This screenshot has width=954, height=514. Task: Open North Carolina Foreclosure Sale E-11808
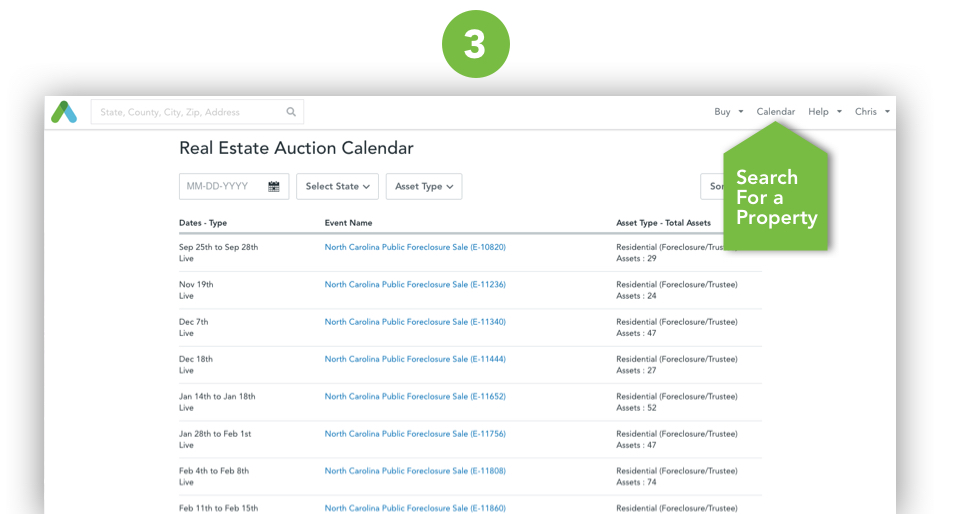point(415,471)
